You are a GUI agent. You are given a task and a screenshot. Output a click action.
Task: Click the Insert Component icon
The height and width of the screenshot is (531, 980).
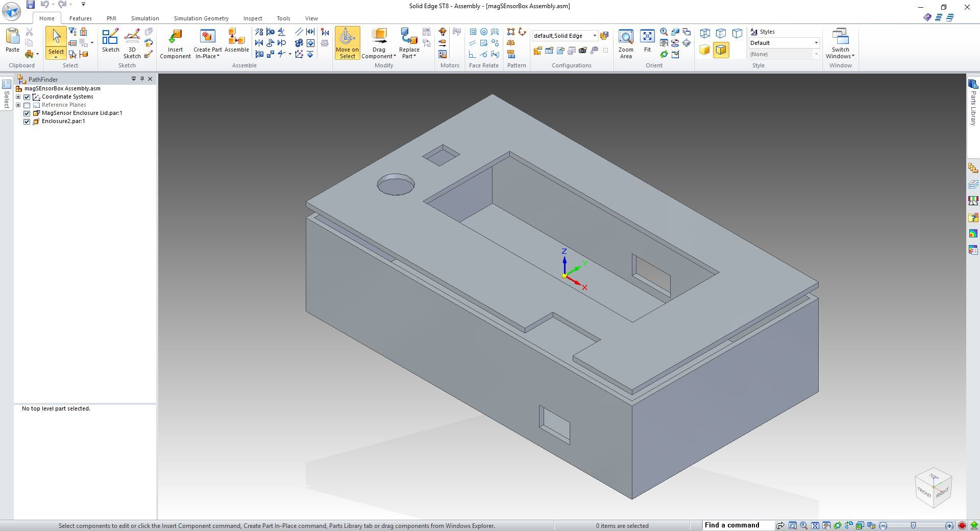pos(175,43)
